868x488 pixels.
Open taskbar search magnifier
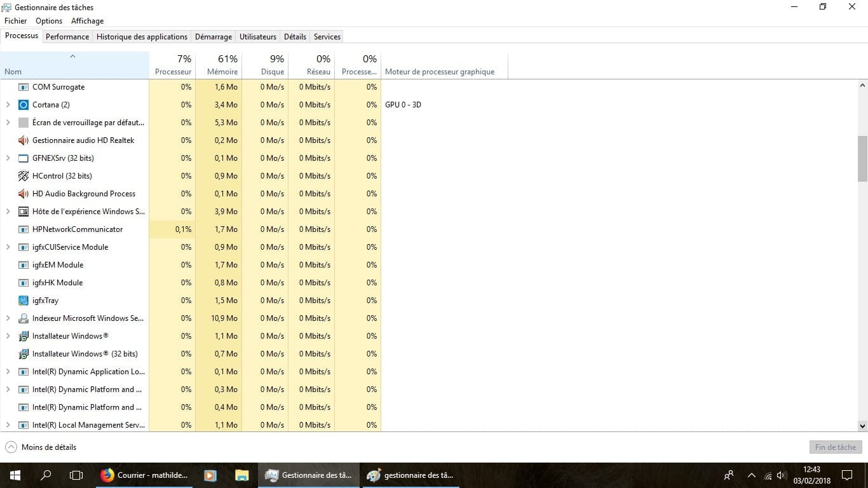pyautogui.click(x=46, y=475)
